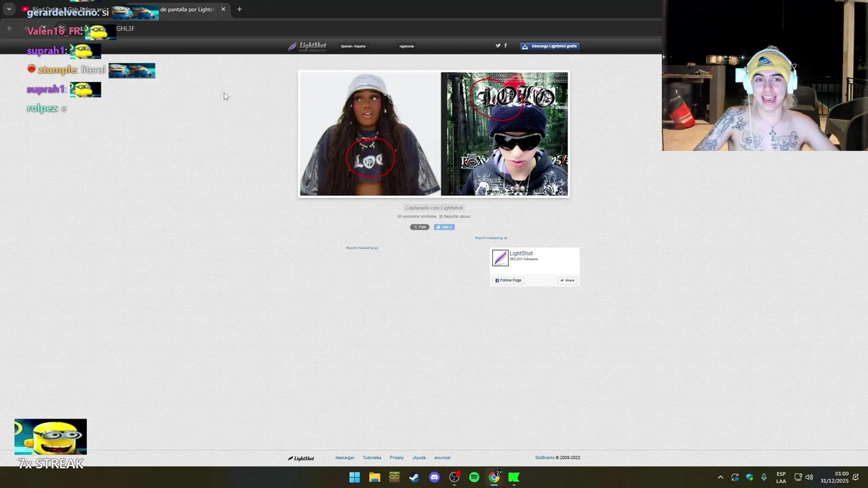Click Skillbrains footer link
The image size is (868, 488).
(545, 457)
